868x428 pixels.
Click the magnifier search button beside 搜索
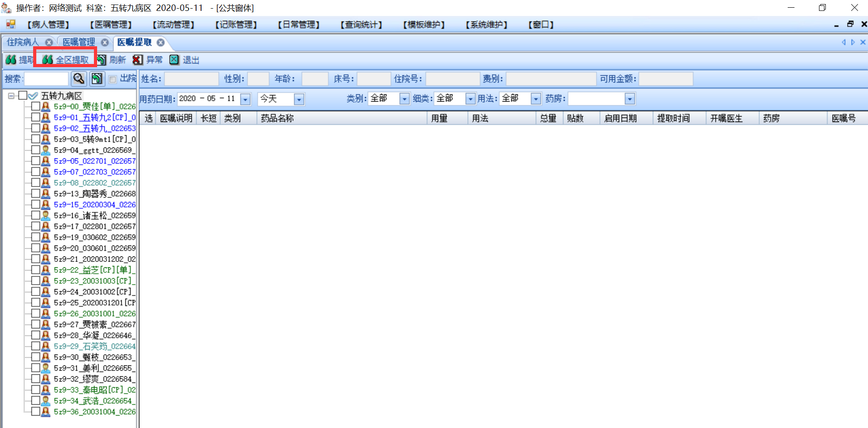[x=79, y=79]
